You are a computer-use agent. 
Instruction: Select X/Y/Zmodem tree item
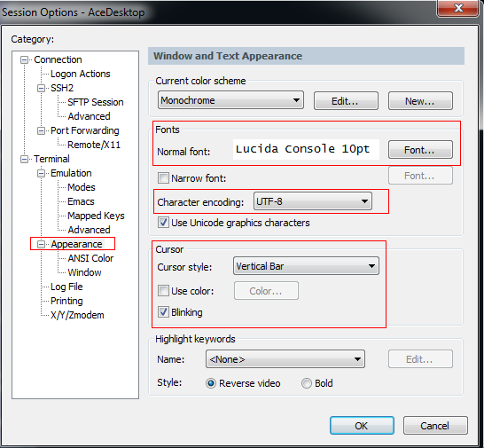tap(77, 315)
